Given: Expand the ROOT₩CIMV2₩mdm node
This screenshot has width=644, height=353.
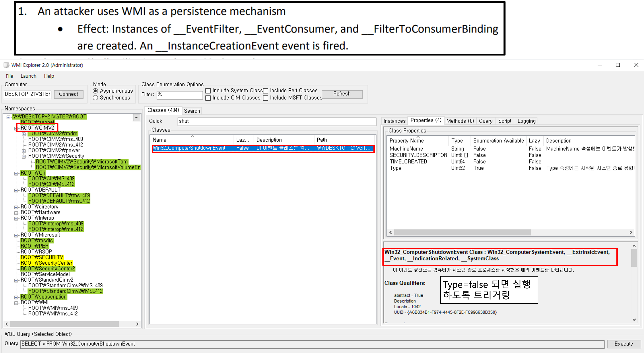Looking at the screenshot, I should point(24,134).
